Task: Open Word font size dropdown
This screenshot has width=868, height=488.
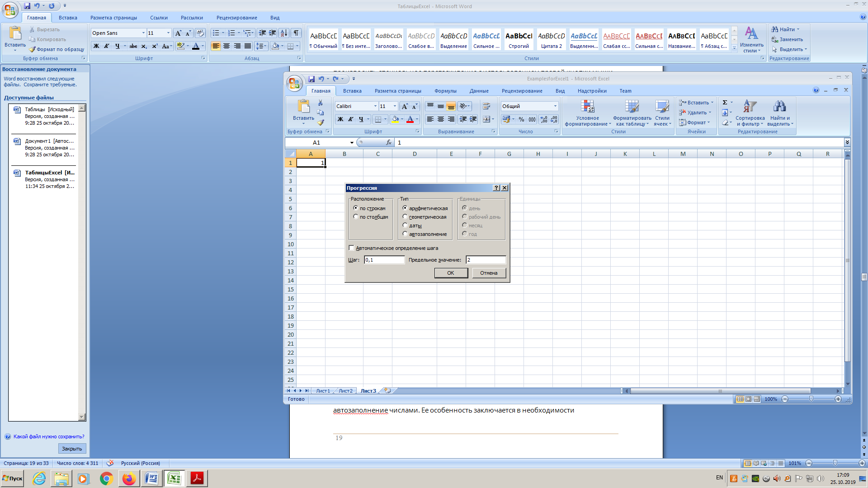Action: (x=168, y=33)
